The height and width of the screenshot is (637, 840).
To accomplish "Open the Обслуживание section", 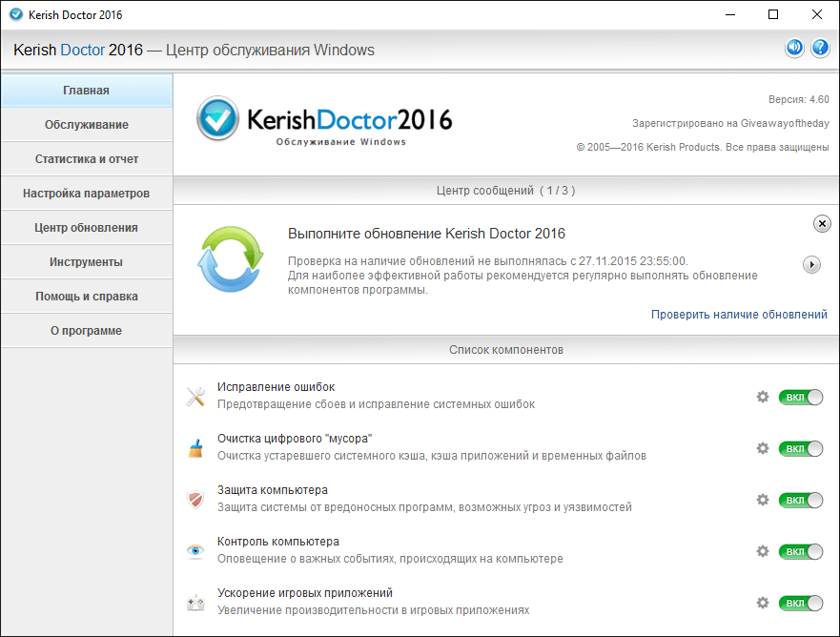I will [x=86, y=124].
